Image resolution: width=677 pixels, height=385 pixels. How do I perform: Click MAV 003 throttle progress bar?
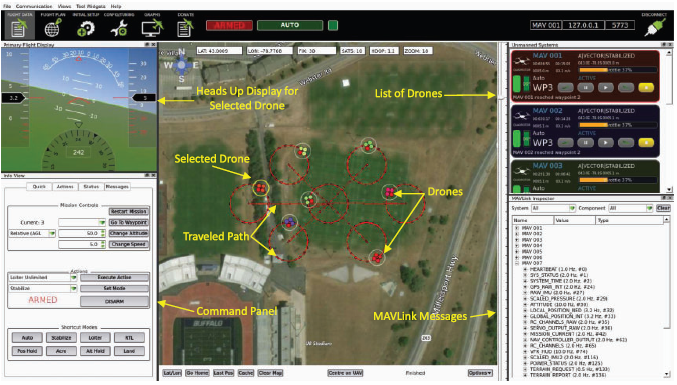[618, 180]
